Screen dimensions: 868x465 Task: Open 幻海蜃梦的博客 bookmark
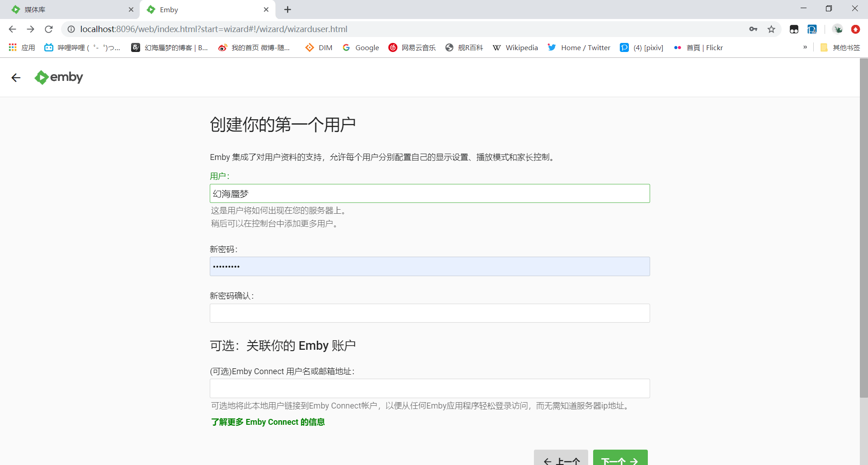pyautogui.click(x=170, y=47)
